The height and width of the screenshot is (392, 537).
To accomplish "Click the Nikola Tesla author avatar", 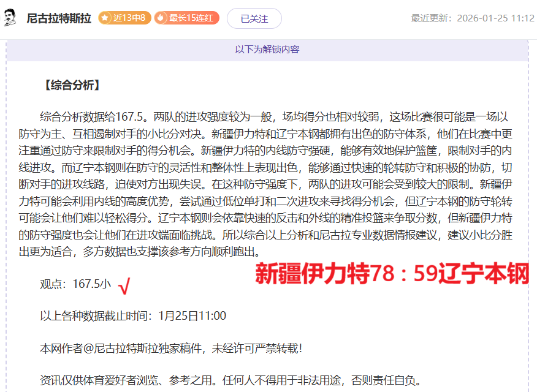I will 10,18.
